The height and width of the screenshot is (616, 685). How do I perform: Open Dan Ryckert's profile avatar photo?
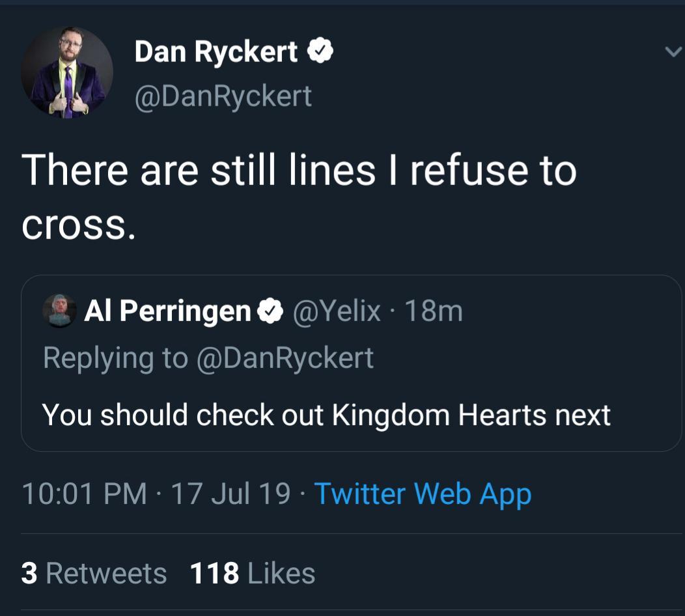66,72
